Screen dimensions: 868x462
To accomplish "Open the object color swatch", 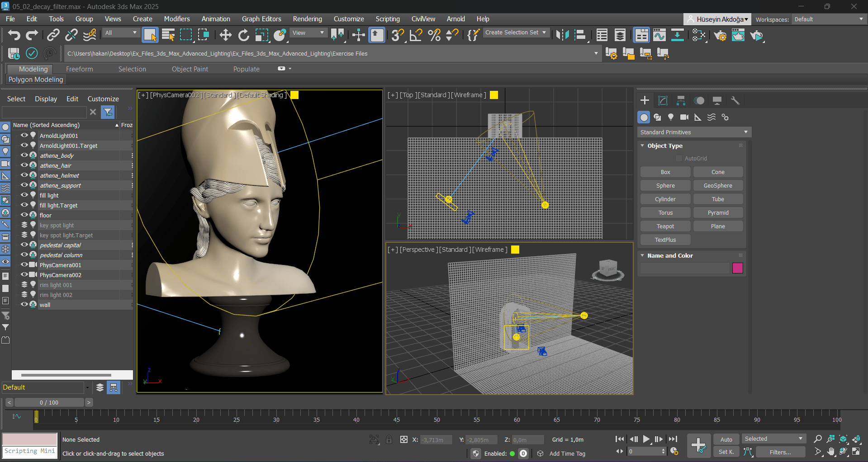I will click(737, 268).
